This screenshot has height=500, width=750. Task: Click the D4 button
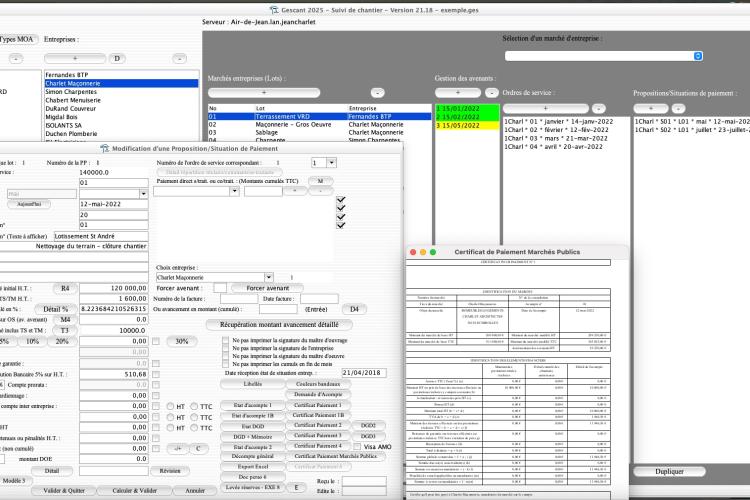click(x=354, y=309)
